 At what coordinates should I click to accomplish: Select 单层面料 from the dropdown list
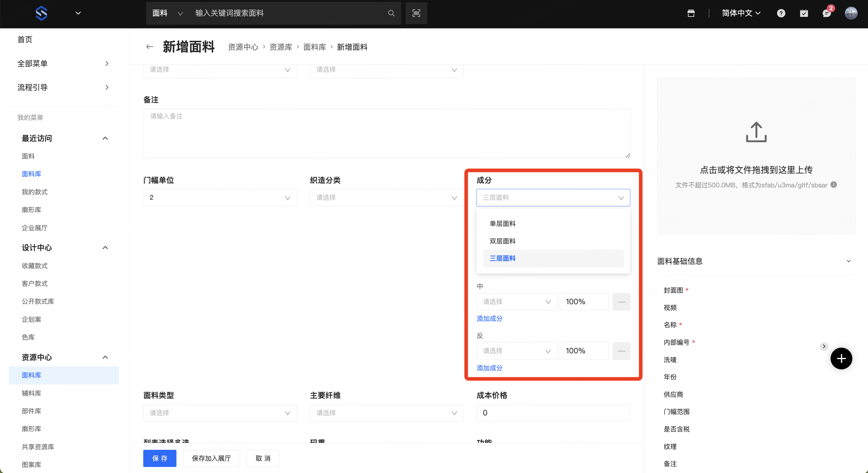point(502,224)
